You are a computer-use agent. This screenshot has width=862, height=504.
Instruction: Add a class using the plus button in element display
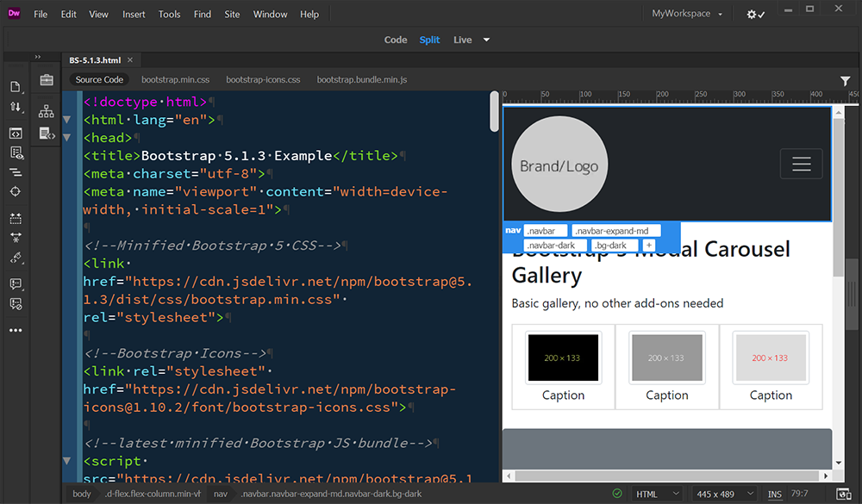point(648,245)
